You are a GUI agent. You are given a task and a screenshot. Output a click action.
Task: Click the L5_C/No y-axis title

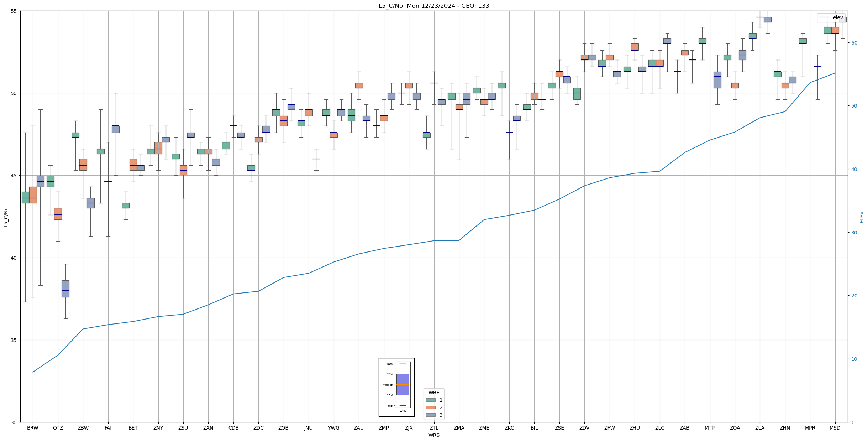point(6,217)
